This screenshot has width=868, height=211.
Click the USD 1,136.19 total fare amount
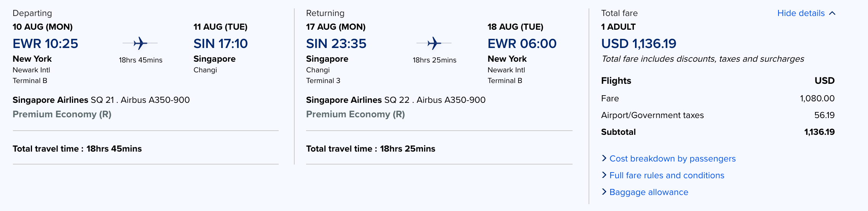[638, 44]
